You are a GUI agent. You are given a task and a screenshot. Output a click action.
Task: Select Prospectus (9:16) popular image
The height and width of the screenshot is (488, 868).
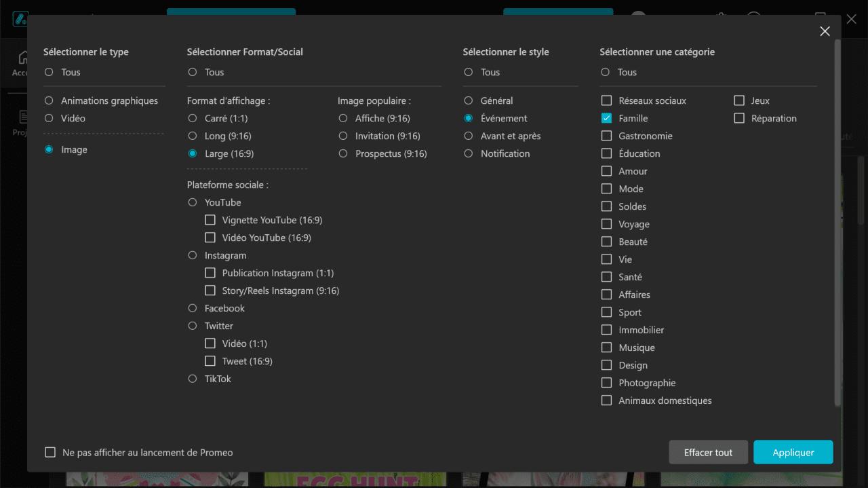343,153
